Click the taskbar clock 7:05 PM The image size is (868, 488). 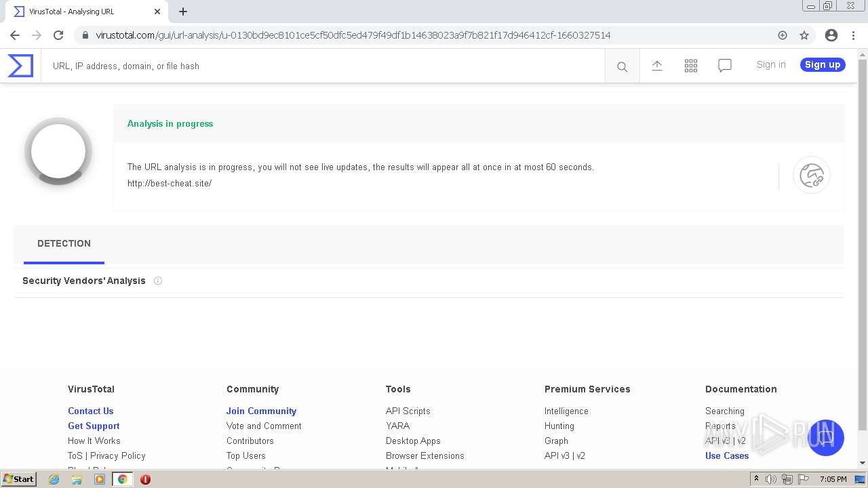pyautogui.click(x=833, y=479)
